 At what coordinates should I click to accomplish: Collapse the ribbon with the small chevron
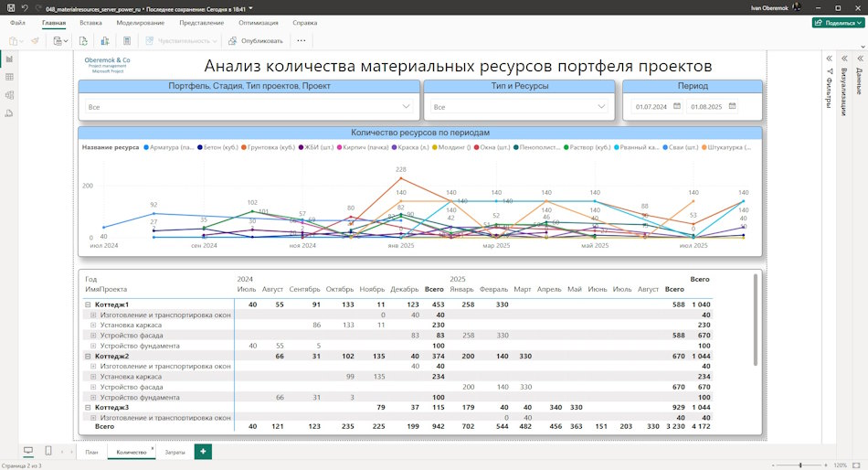pyautogui.click(x=863, y=47)
